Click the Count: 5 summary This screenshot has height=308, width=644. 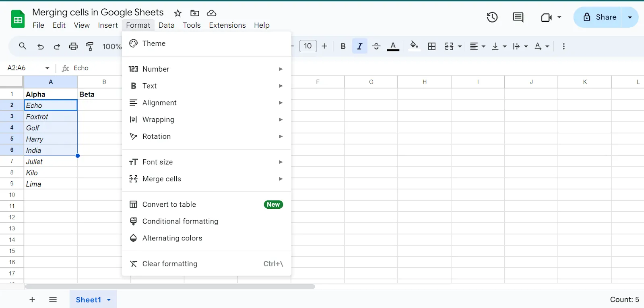point(624,300)
